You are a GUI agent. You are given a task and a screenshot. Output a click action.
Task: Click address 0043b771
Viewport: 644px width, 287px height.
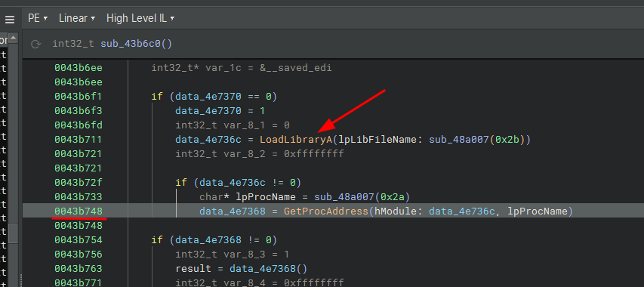(78, 283)
